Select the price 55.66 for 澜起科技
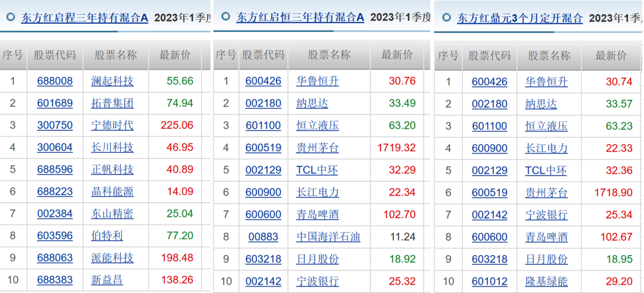This screenshot has height=293, width=644. [x=180, y=81]
